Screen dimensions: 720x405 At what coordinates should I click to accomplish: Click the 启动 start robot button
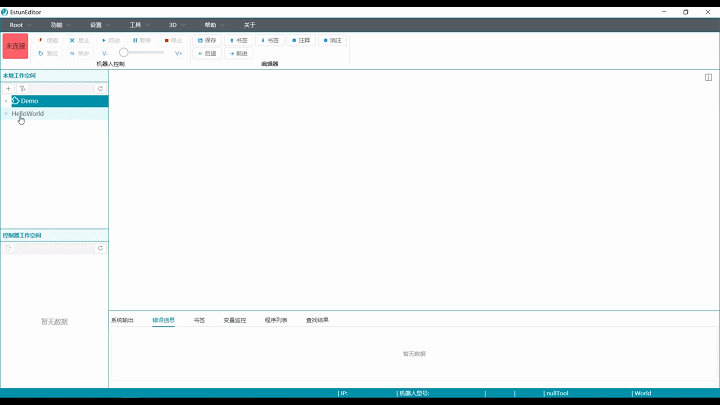point(110,40)
